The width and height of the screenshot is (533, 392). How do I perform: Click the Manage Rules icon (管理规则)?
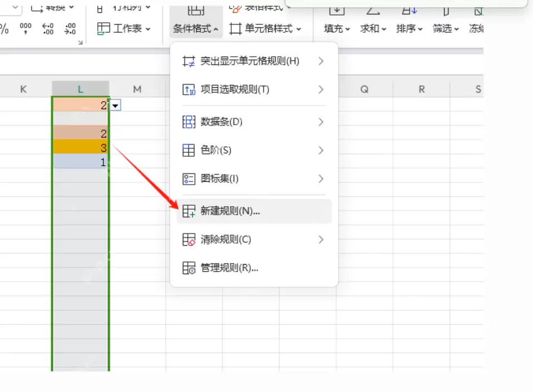coord(188,268)
